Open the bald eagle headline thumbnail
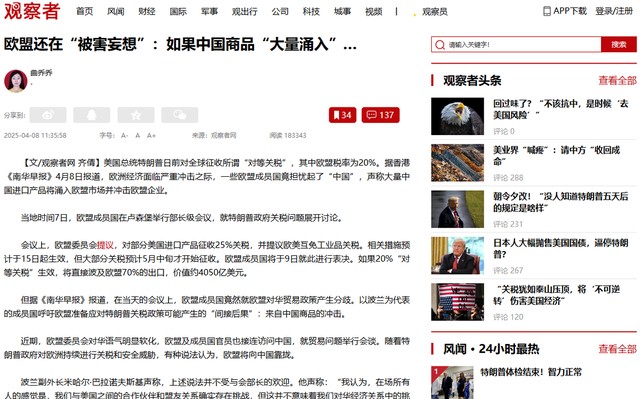This screenshot has height=399, width=640. (458, 116)
